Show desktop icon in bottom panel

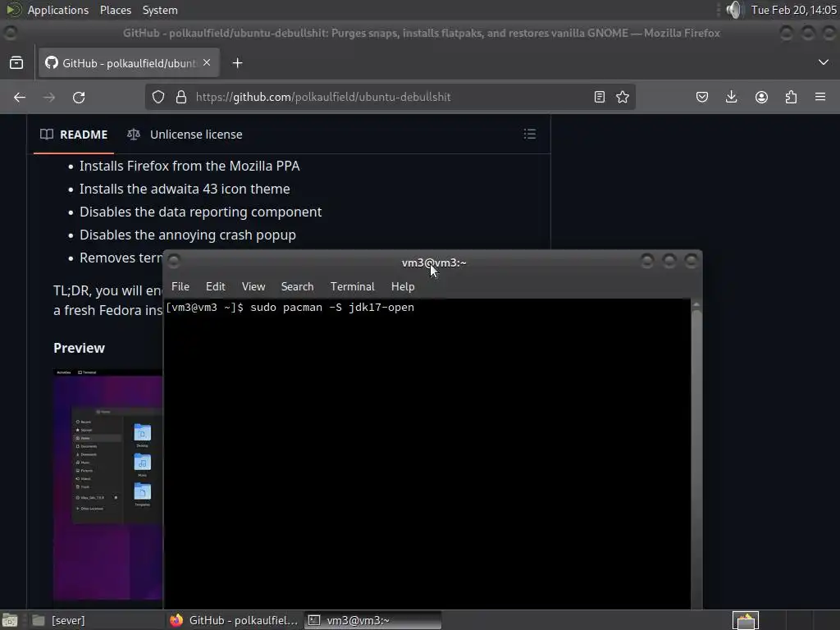[x=10, y=621]
